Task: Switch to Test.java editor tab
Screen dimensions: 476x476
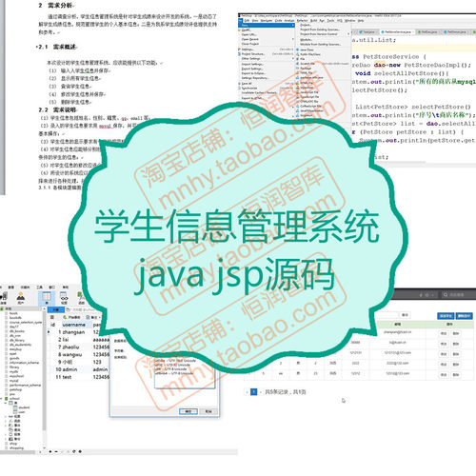Action: coord(367,32)
